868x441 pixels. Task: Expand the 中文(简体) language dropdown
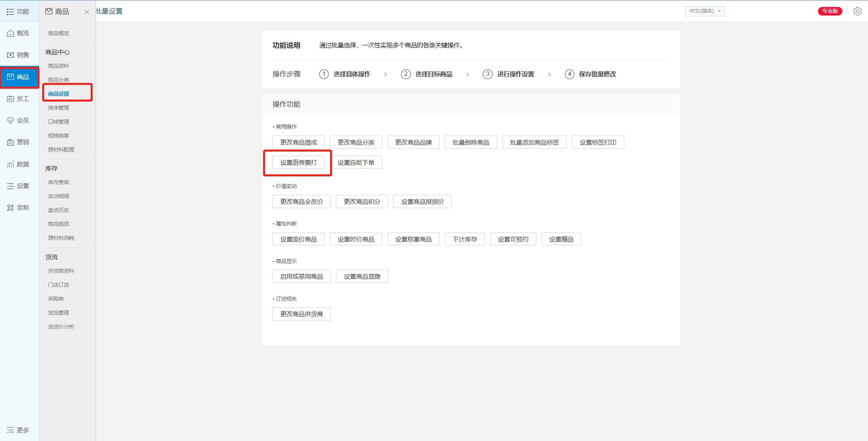click(x=704, y=11)
